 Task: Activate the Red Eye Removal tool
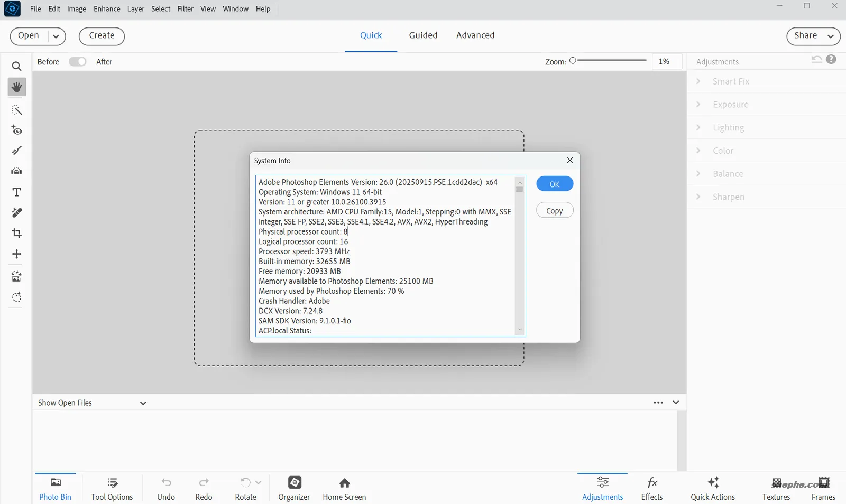point(16,130)
